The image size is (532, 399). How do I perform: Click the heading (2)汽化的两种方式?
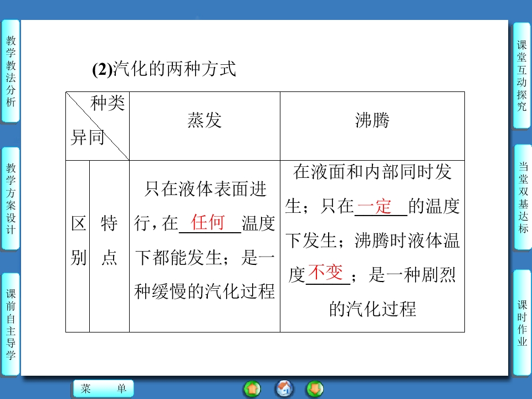[164, 70]
